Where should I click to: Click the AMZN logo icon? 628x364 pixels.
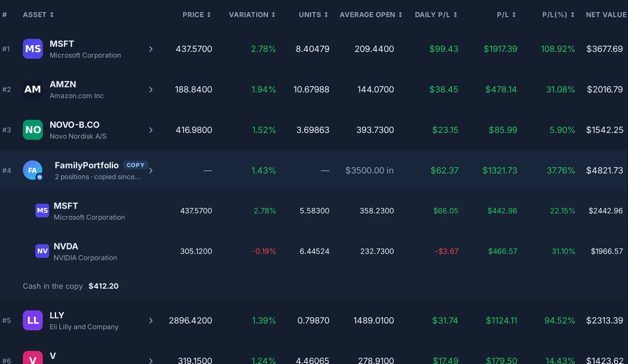[33, 89]
